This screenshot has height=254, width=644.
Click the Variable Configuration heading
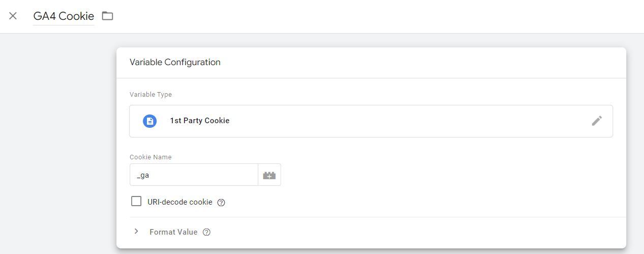(175, 62)
